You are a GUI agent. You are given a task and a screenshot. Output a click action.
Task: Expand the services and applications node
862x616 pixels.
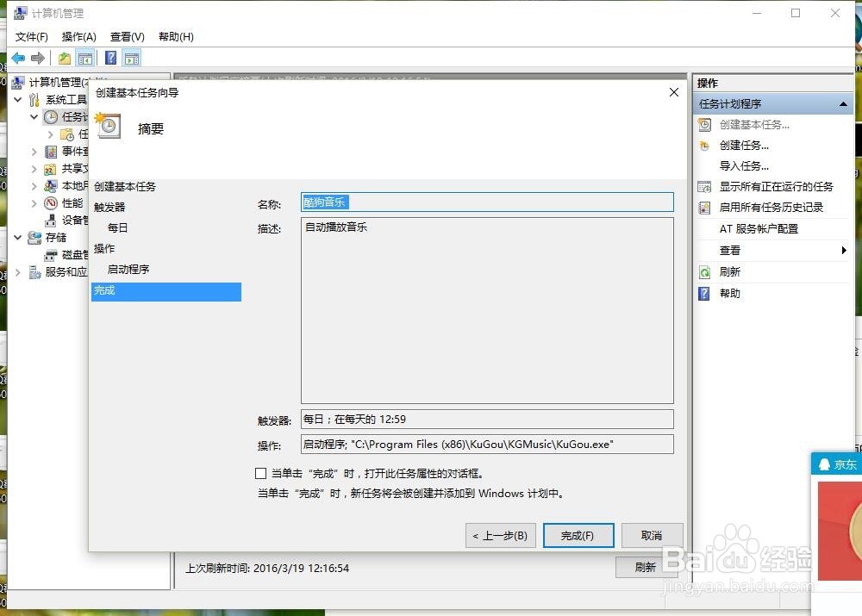pyautogui.click(x=17, y=272)
